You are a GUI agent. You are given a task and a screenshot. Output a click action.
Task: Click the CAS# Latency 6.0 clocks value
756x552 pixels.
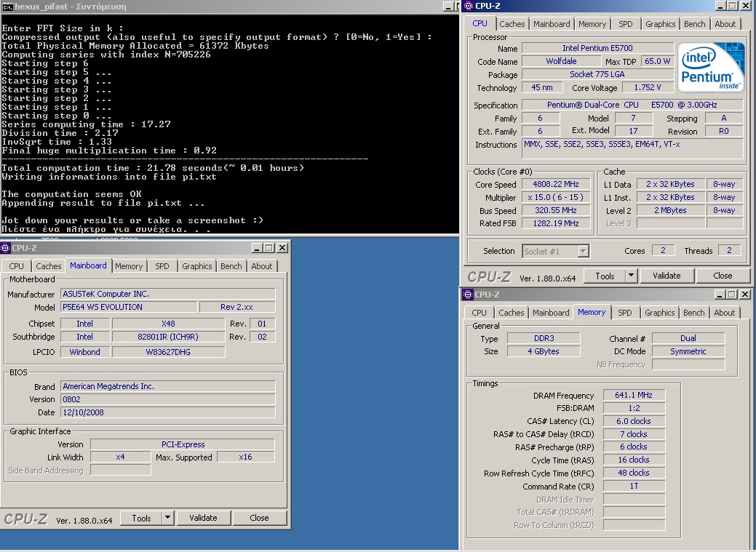coord(634,421)
